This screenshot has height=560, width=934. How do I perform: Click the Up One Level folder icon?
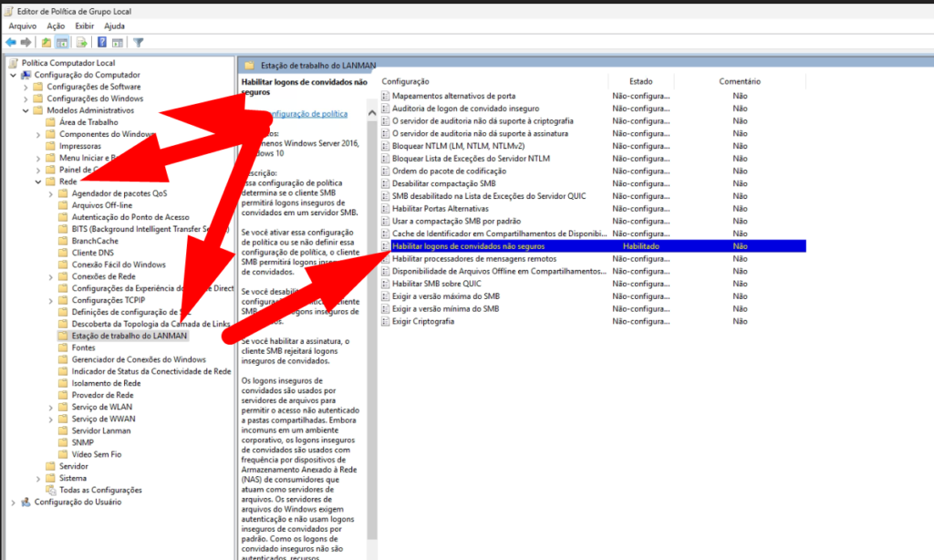[x=47, y=42]
